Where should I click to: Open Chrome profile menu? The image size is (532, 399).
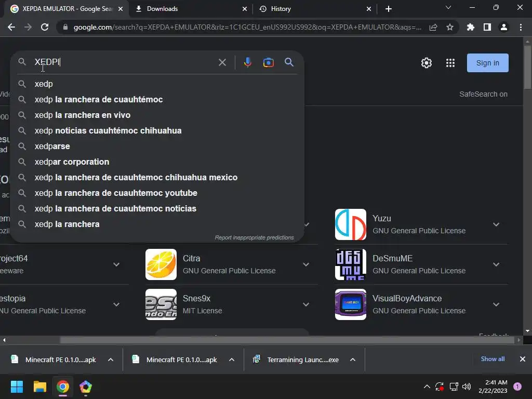504,27
